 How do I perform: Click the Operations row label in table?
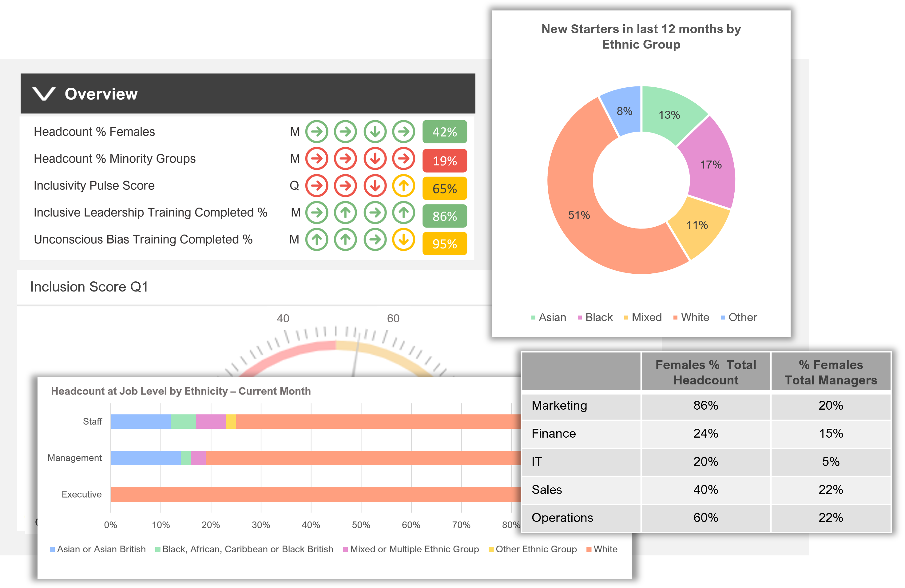(562, 518)
